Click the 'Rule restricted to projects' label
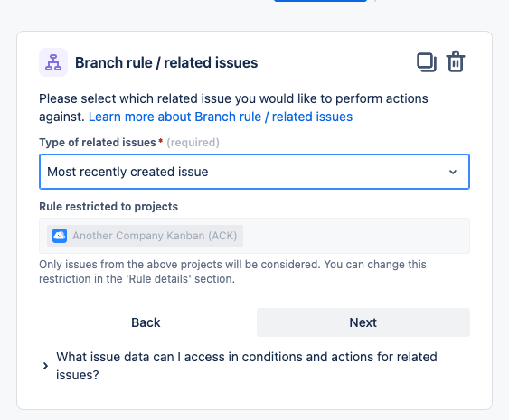The width and height of the screenshot is (509, 420). (x=108, y=207)
